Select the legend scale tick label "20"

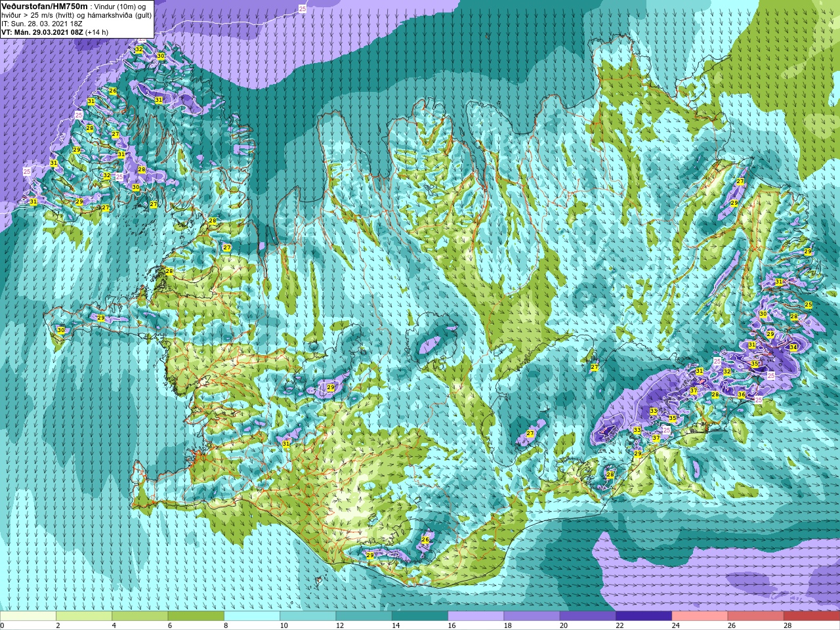pos(563,625)
